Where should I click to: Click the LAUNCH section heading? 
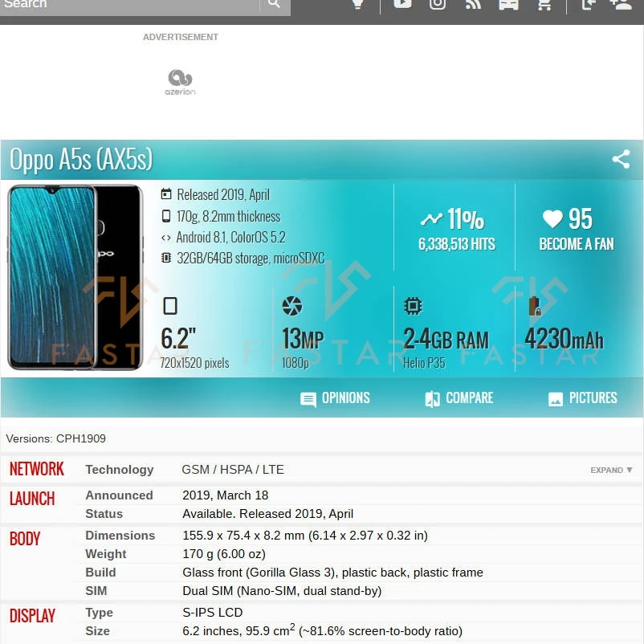[x=32, y=499]
